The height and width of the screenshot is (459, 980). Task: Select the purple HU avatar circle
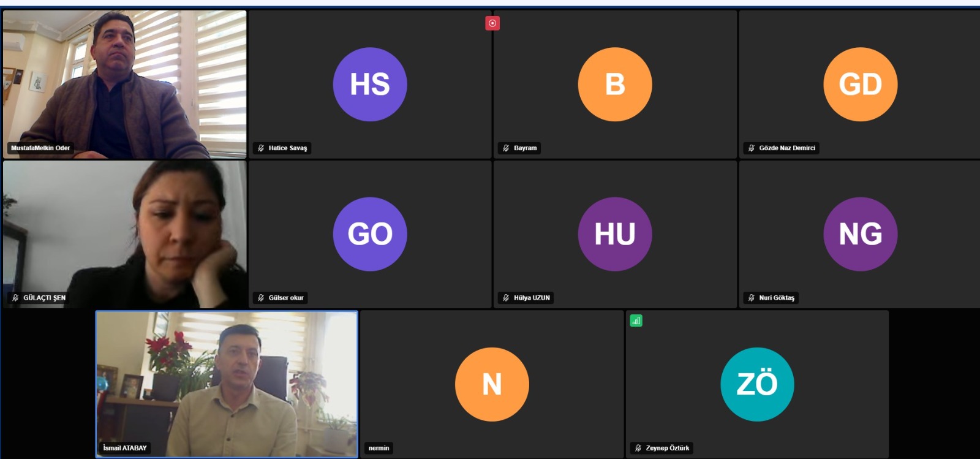[615, 234]
